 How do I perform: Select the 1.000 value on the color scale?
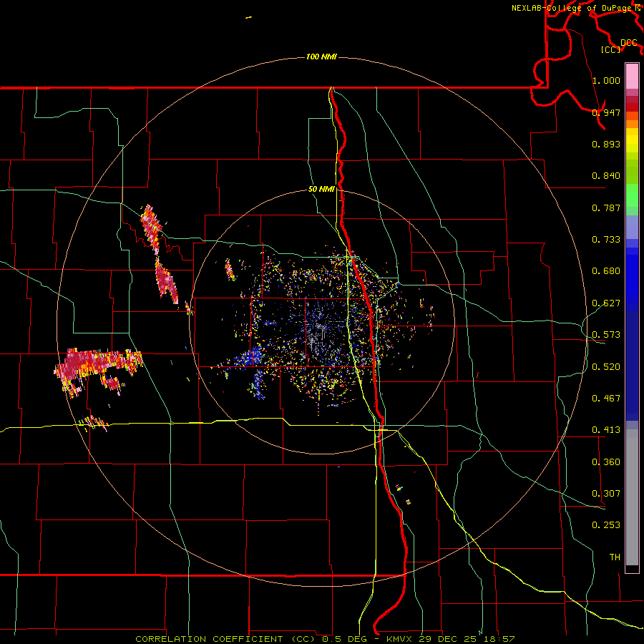[606, 80]
